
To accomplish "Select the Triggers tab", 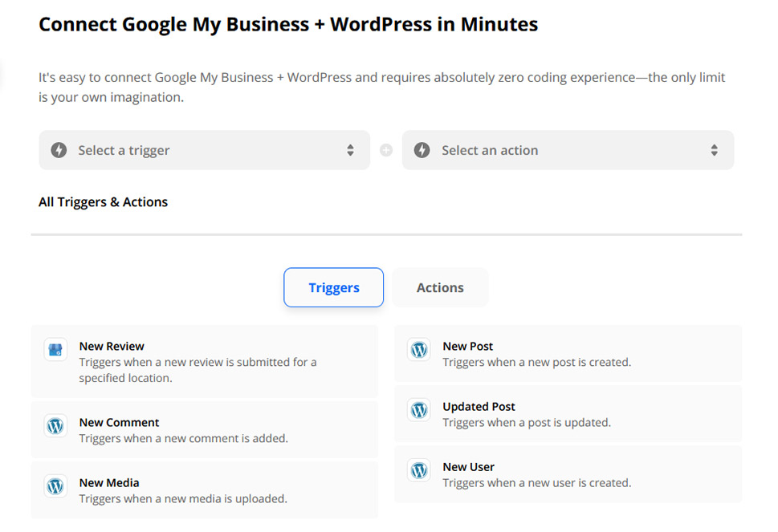I will (x=334, y=287).
